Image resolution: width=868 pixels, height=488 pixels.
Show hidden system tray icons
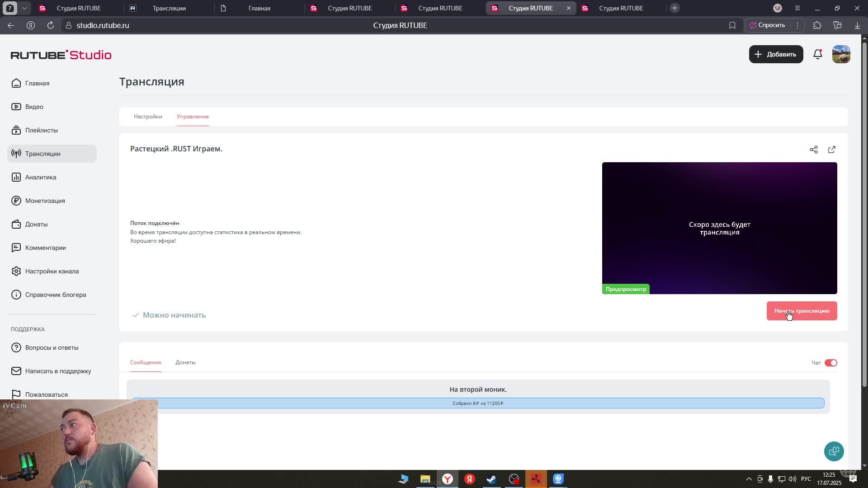(x=749, y=479)
